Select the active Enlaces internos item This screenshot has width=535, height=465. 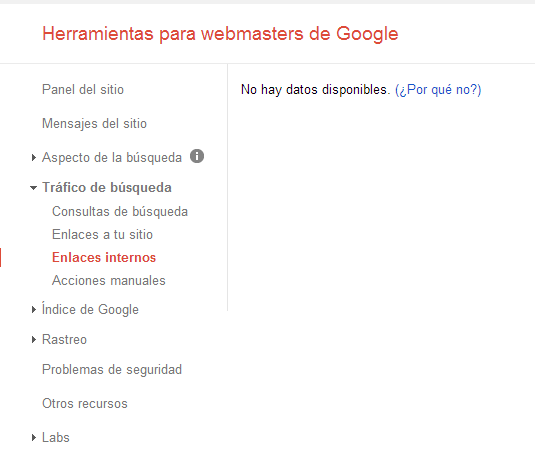[x=104, y=257]
